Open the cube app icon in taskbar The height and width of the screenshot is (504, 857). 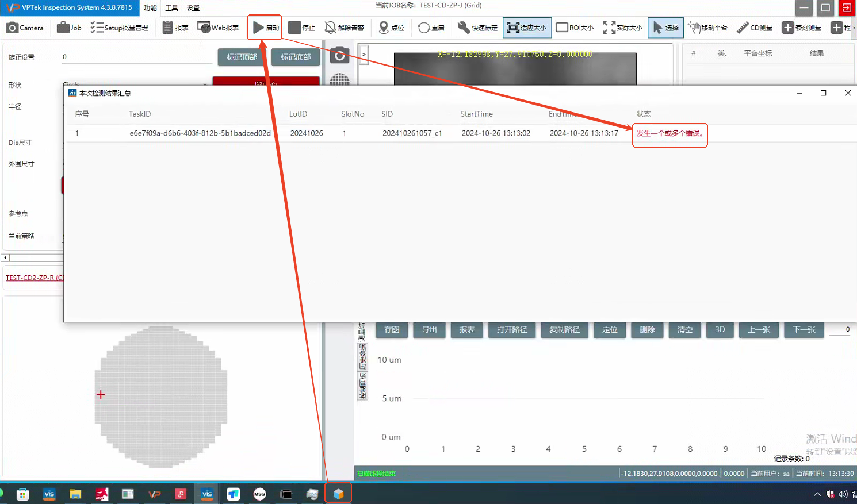[338, 494]
